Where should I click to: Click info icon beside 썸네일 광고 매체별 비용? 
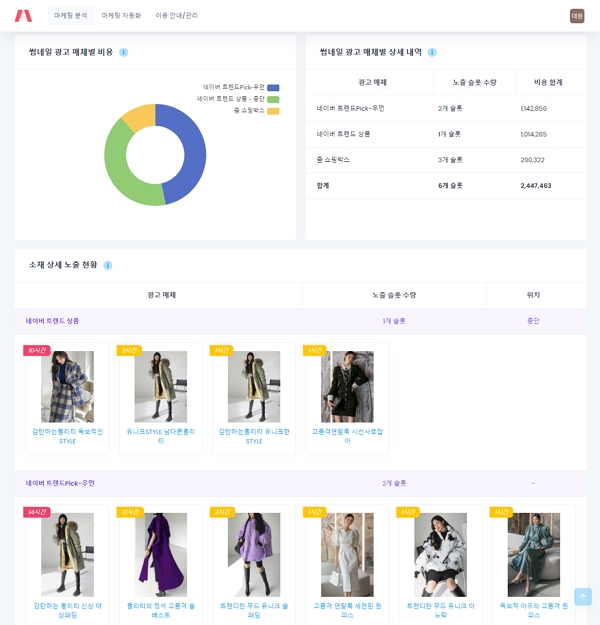click(x=124, y=52)
